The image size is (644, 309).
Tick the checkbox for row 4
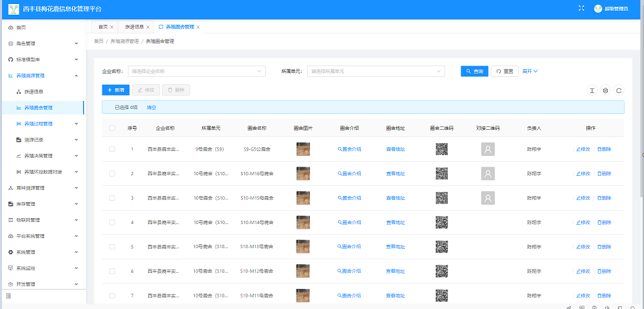point(112,223)
